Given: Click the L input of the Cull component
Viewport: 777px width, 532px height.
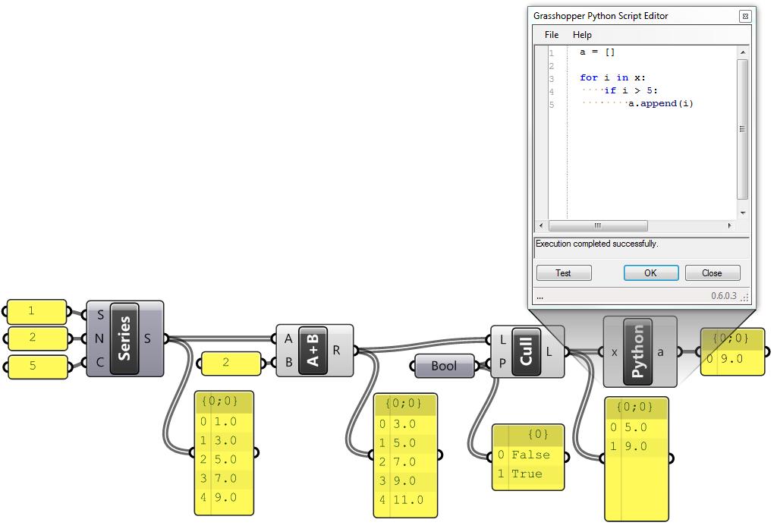Looking at the screenshot, I should click(503, 340).
